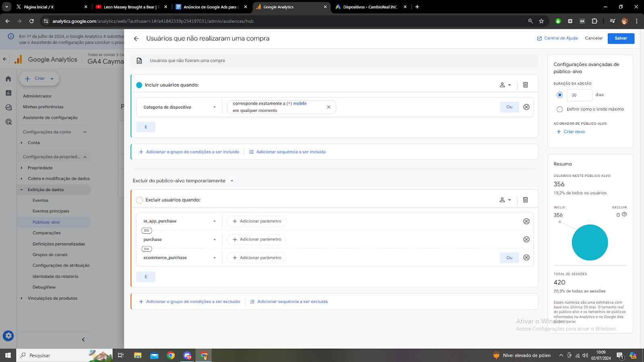Click the Ou button in the include condition

[509, 107]
